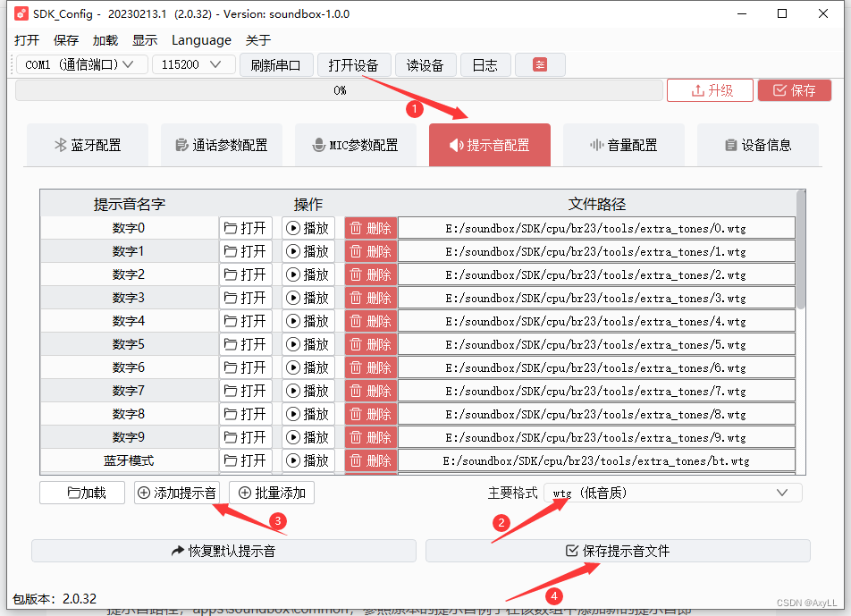Click the 升级 upload button
This screenshot has height=616, width=851.
point(709,89)
